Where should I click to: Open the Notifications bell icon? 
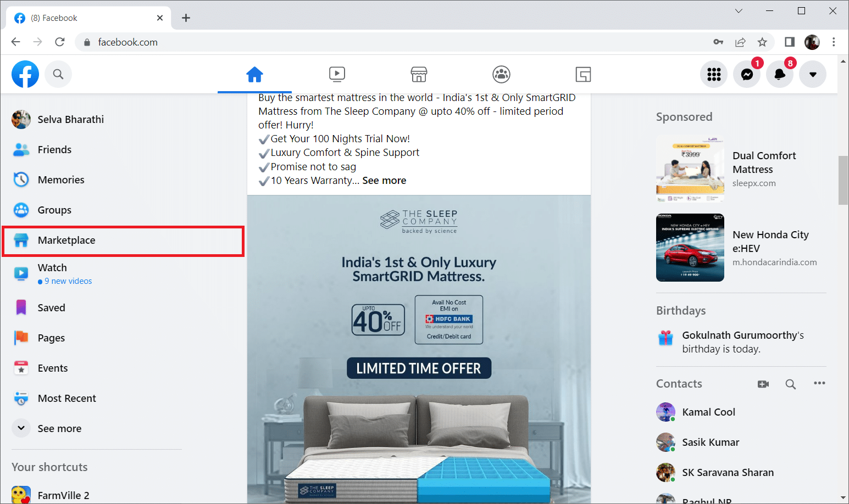(x=780, y=74)
